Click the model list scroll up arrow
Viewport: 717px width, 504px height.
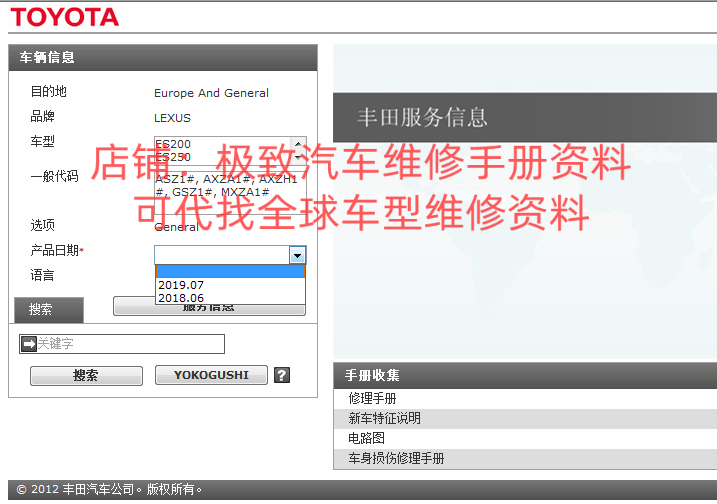[298, 144]
